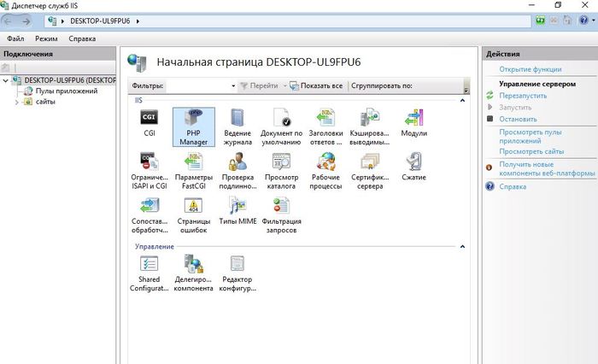This screenshot has height=364, width=598.
Task: Open the Фильтры dropdown box
Action: (233, 86)
